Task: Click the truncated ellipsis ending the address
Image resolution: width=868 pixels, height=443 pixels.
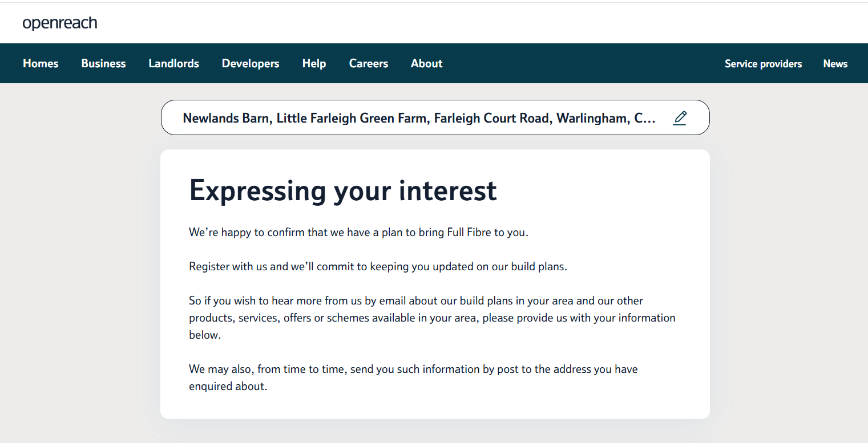Action: pyautogui.click(x=649, y=119)
